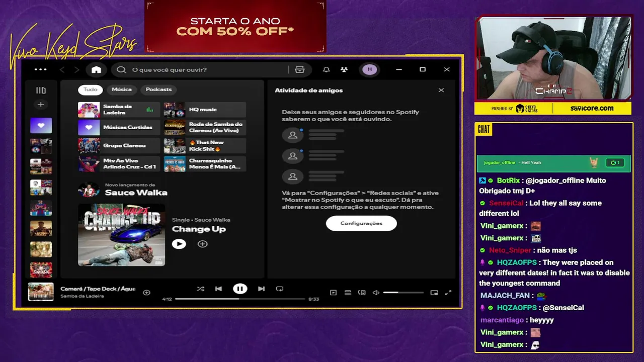Click the pinned jogador_offline Hell Yeah message

coord(553,163)
